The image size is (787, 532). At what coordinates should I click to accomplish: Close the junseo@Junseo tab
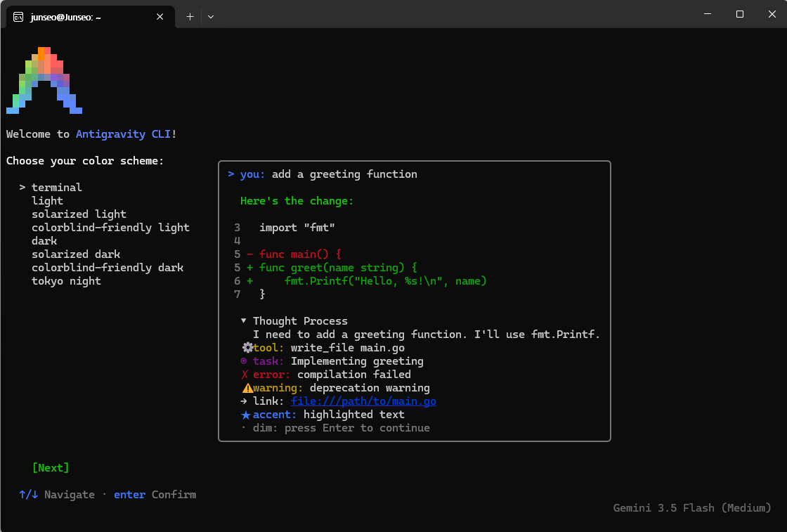(x=160, y=17)
